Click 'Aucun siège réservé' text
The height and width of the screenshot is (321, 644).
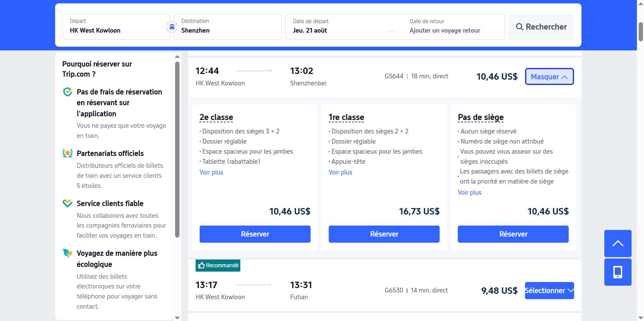(x=488, y=131)
